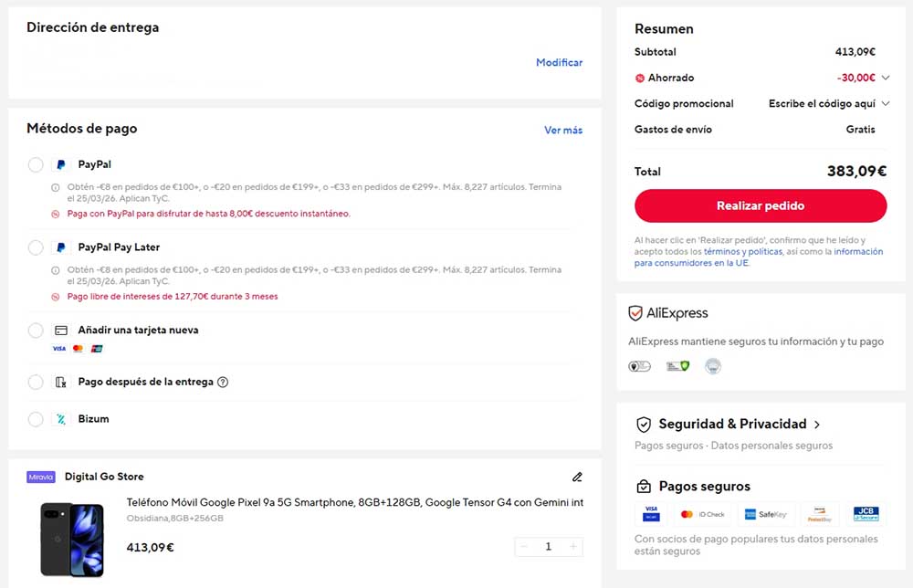Screen dimensions: 913x588
Task: Click the Bizum payment icon
Action: click(x=58, y=418)
